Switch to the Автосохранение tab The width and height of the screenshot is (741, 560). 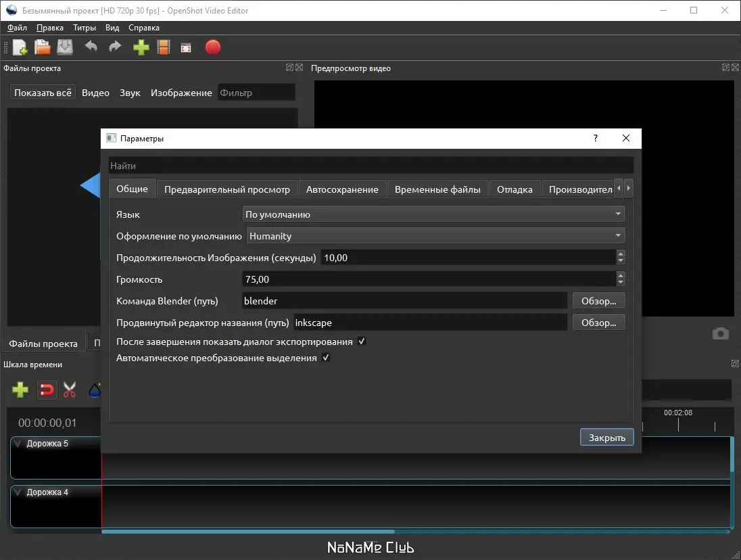342,189
